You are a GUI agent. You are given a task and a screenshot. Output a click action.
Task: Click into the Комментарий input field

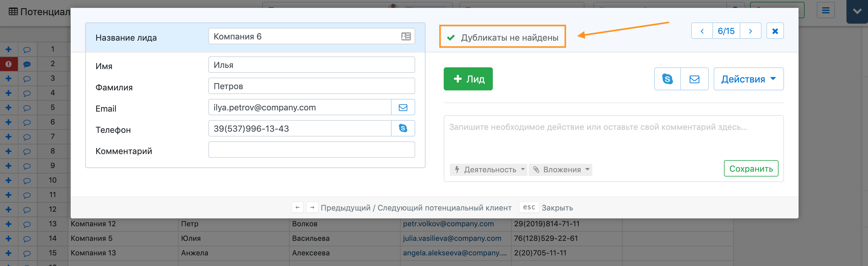(311, 150)
